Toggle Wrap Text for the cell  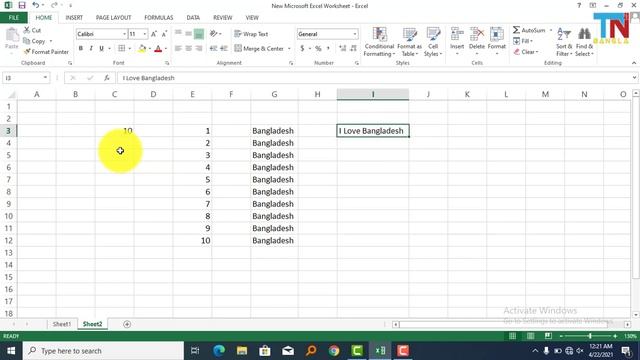(251, 34)
